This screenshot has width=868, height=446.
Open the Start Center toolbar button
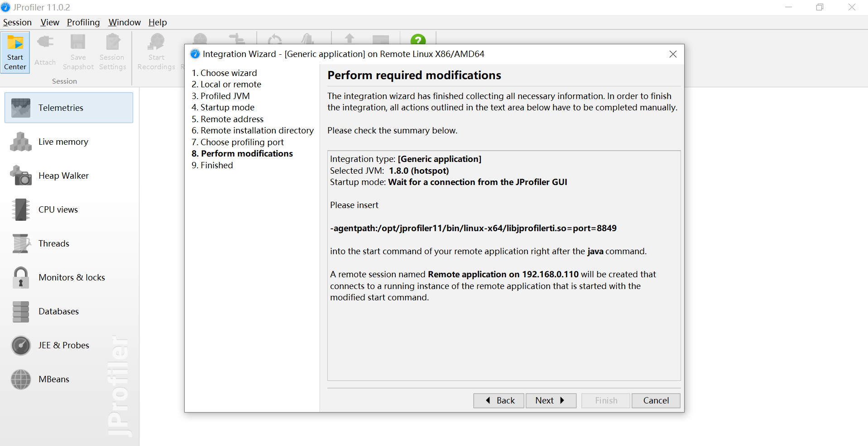coord(15,52)
